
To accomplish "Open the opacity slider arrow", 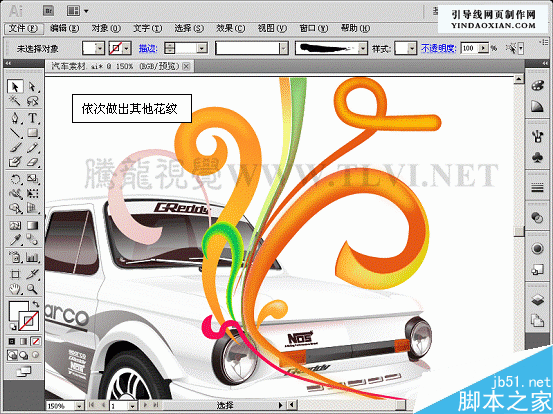I will pos(485,48).
